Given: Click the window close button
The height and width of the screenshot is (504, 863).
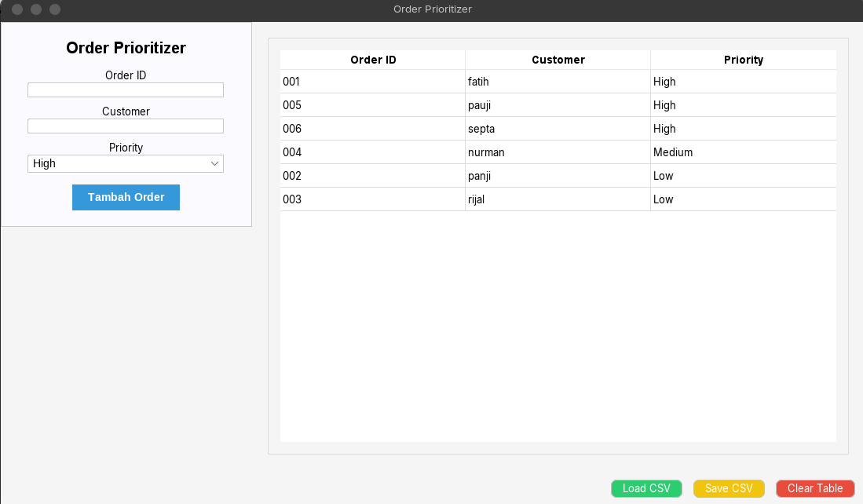Looking at the screenshot, I should click(16, 9).
